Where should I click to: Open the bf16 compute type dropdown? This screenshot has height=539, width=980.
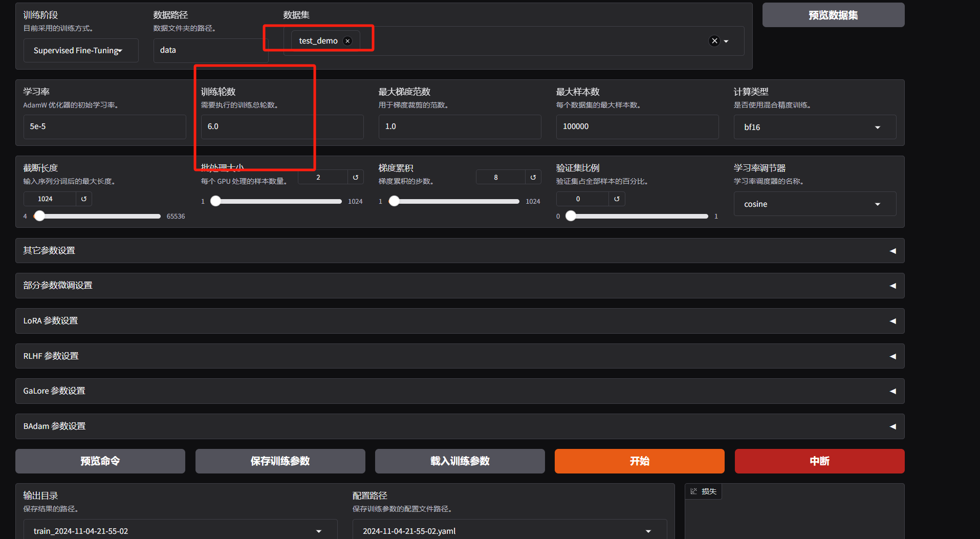tap(815, 127)
